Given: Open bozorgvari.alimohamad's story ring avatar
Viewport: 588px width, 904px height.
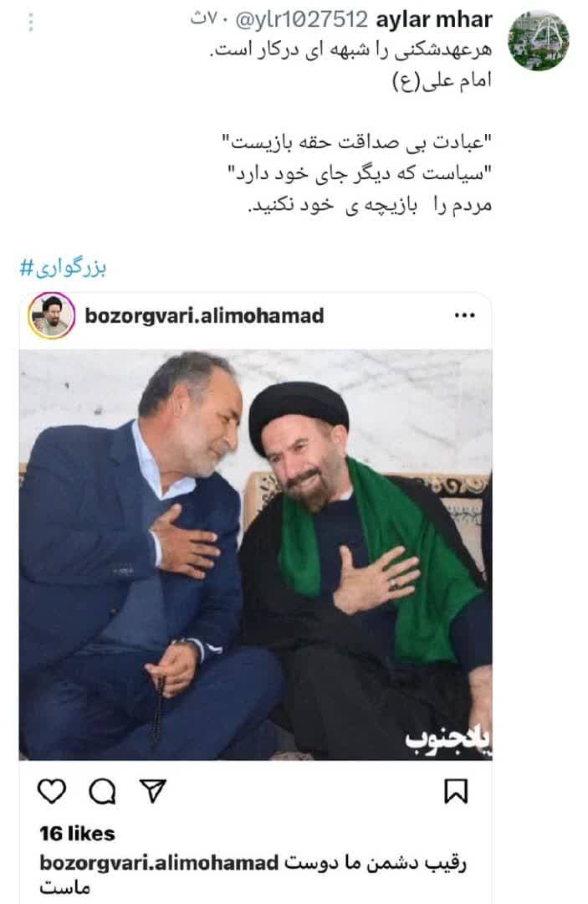Looking at the screenshot, I should [51, 316].
